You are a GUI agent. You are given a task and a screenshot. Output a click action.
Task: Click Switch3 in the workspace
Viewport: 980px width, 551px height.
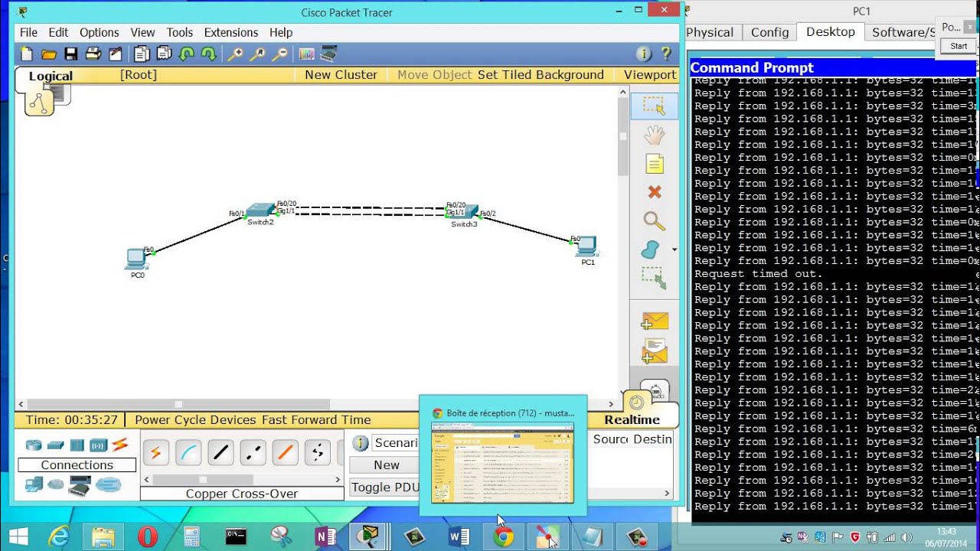click(x=464, y=212)
